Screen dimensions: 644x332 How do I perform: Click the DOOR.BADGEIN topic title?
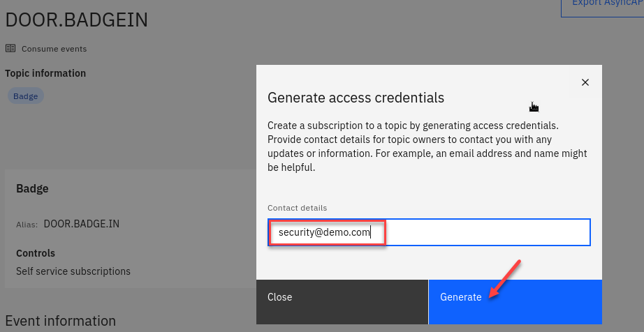[77, 20]
